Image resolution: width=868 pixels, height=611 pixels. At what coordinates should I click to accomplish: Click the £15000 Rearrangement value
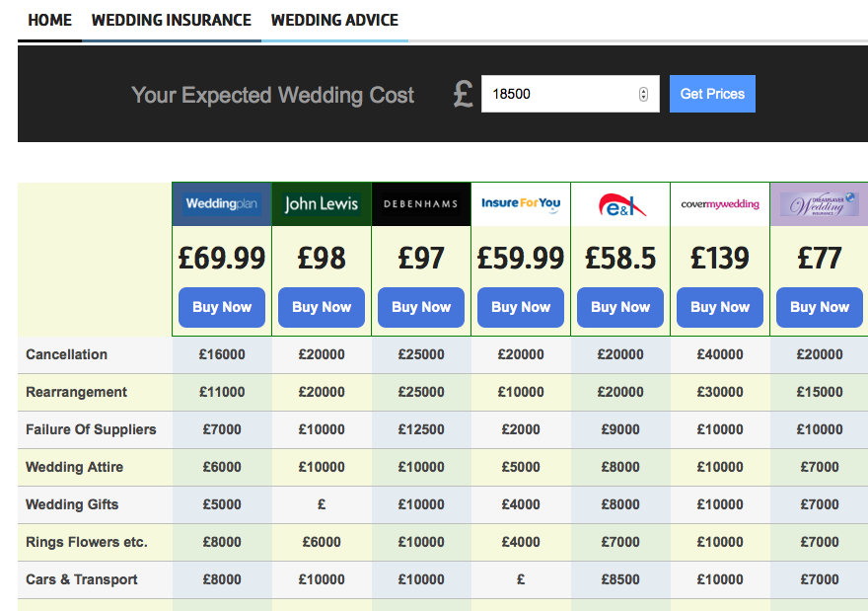click(x=820, y=392)
